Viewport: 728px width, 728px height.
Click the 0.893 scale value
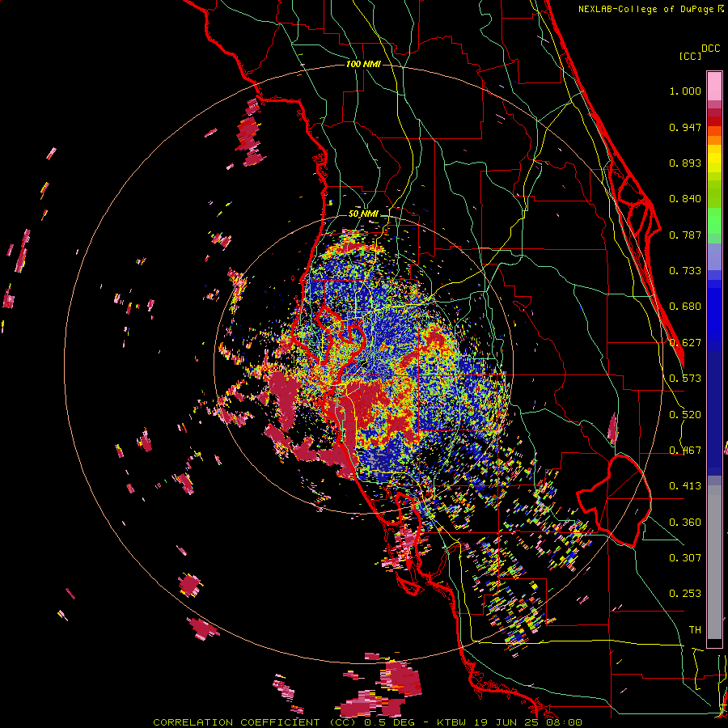(685, 163)
